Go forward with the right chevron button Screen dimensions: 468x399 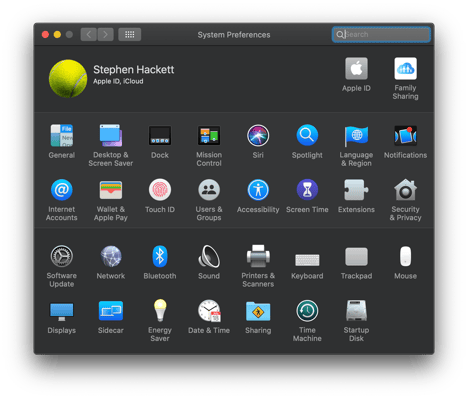pyautogui.click(x=105, y=34)
